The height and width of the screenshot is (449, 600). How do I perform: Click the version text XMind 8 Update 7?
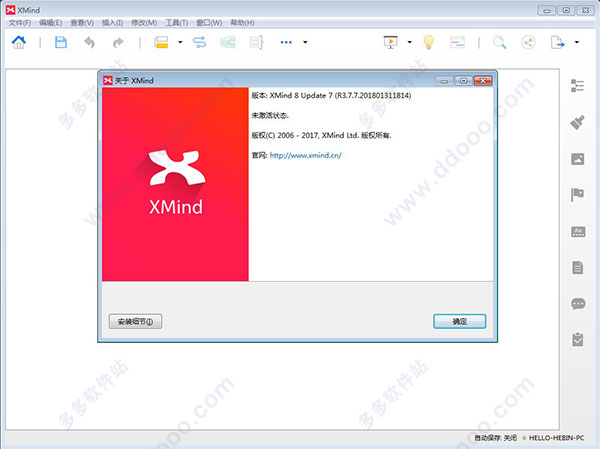tap(301, 96)
